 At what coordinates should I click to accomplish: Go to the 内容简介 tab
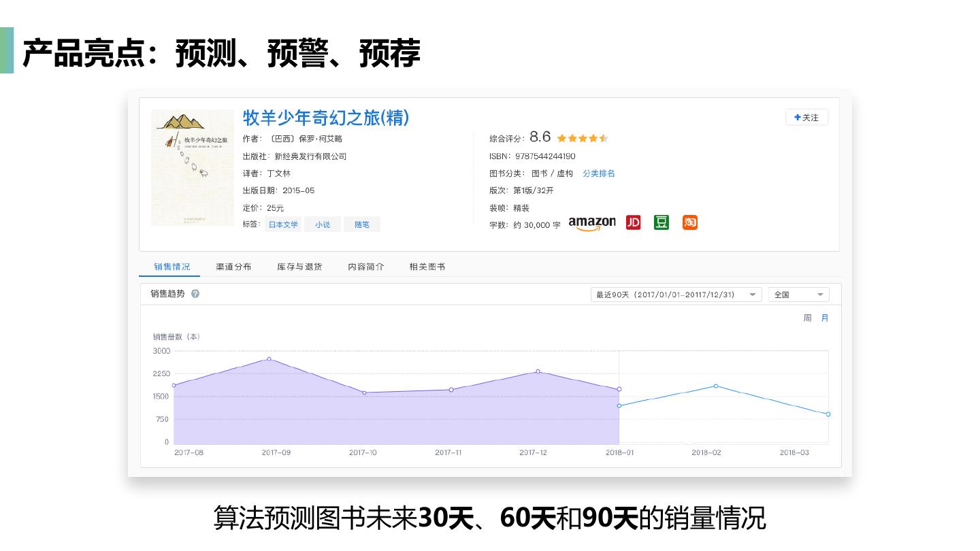tap(365, 267)
